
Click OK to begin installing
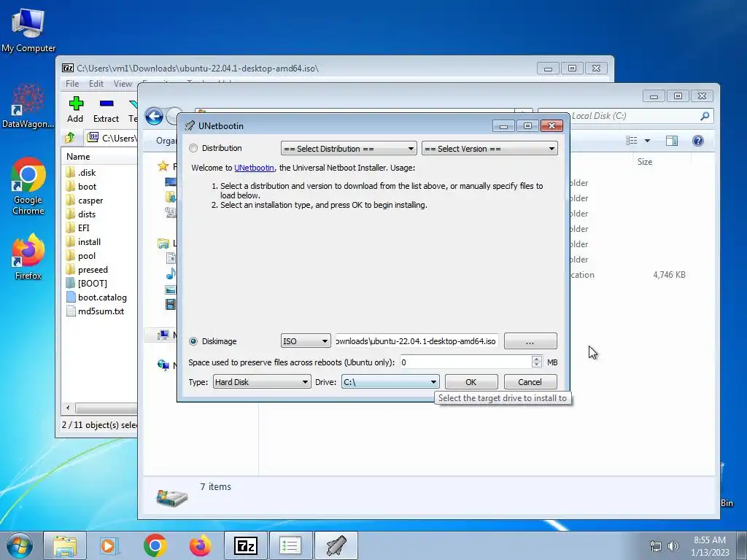[471, 382]
